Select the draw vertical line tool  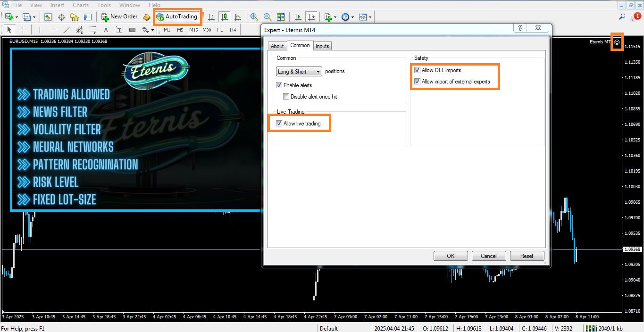click(x=40, y=30)
